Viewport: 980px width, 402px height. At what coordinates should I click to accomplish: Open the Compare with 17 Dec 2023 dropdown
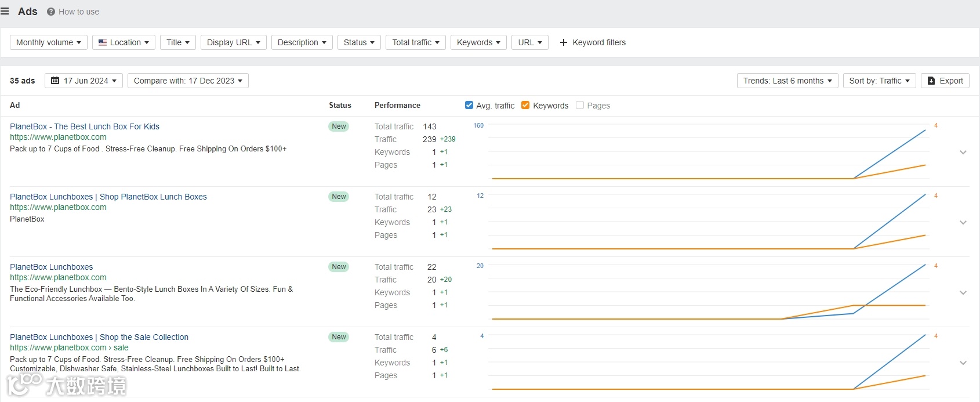188,81
